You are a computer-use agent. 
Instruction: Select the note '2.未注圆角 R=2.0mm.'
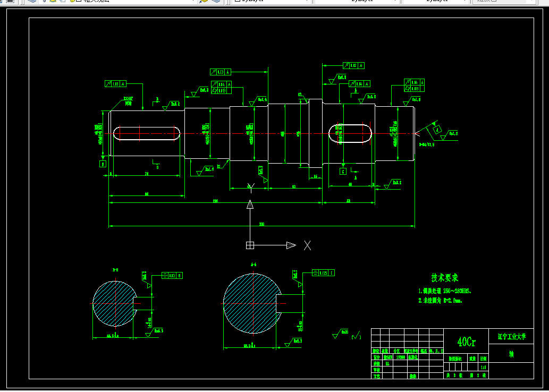(440, 300)
